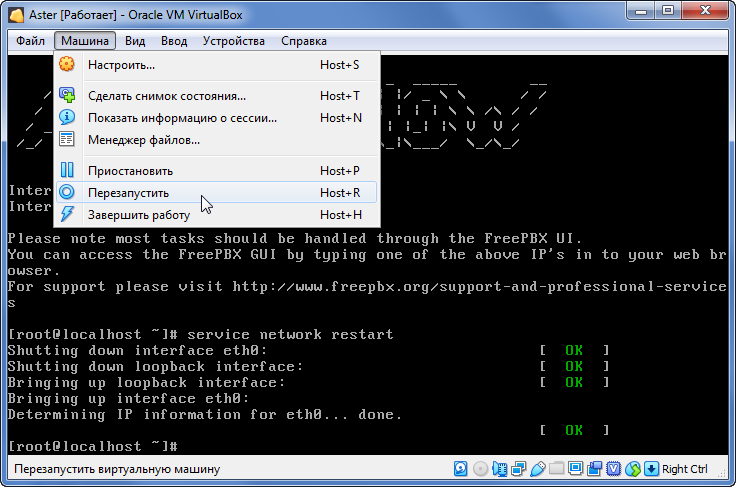The image size is (736, 487).
Task: Click the orange gear settings icon
Action: pos(67,64)
